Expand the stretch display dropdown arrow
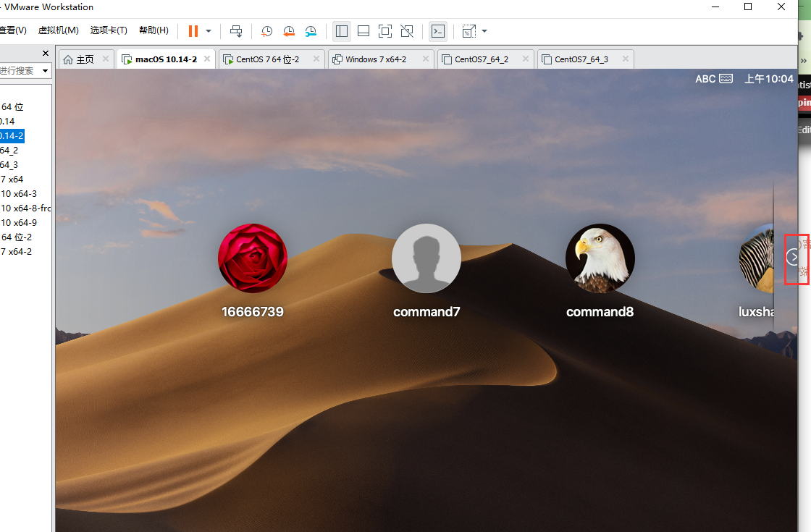Screen dimensions: 811x532 (x=484, y=31)
